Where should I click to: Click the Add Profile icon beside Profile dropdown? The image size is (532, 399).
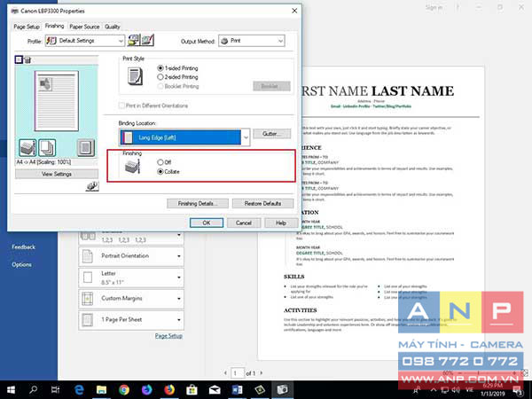(x=133, y=41)
